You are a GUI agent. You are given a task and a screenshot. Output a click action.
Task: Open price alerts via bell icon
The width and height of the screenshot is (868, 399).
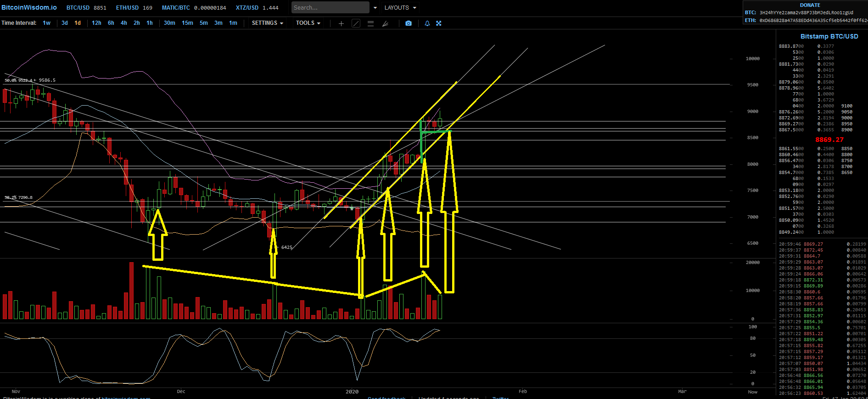point(427,23)
